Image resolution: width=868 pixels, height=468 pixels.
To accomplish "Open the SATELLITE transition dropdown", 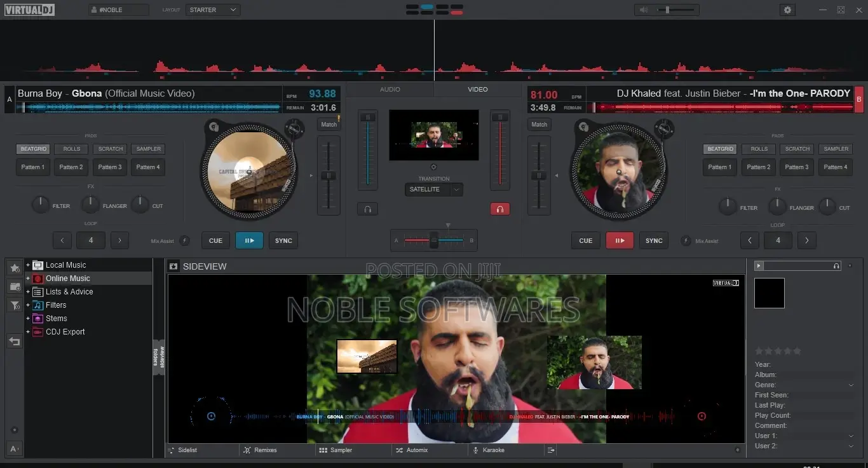I will [434, 189].
